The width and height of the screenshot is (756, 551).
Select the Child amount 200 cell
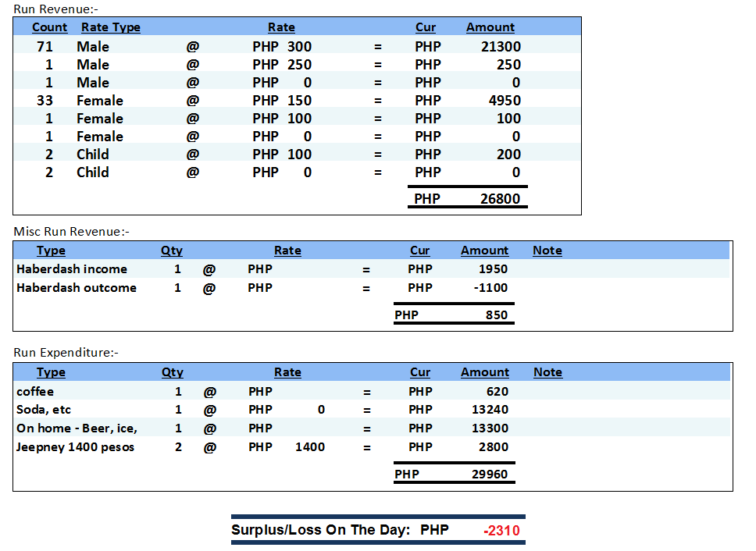tap(508, 155)
